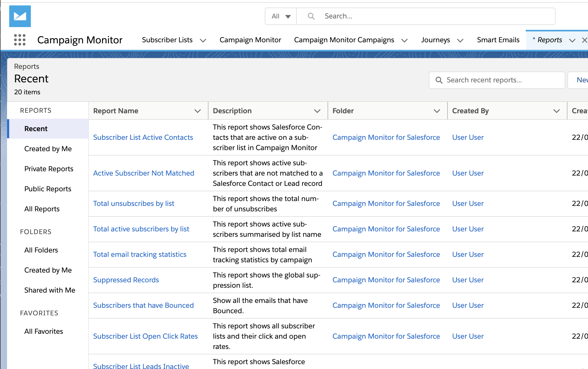The height and width of the screenshot is (369, 588).
Task: Go to Subscriber Lists tab
Action: coord(167,40)
